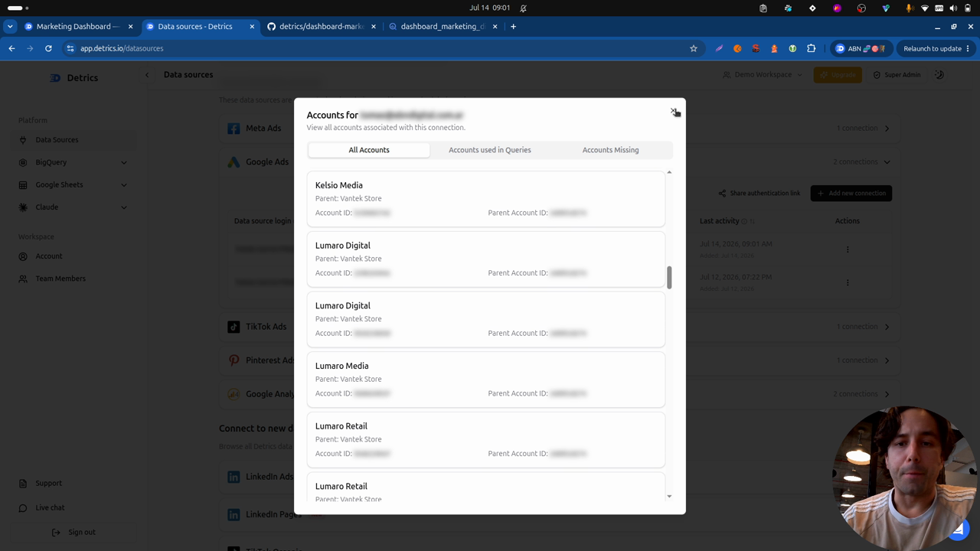The image size is (980, 551).
Task: Open Team Members page
Action: point(74,279)
